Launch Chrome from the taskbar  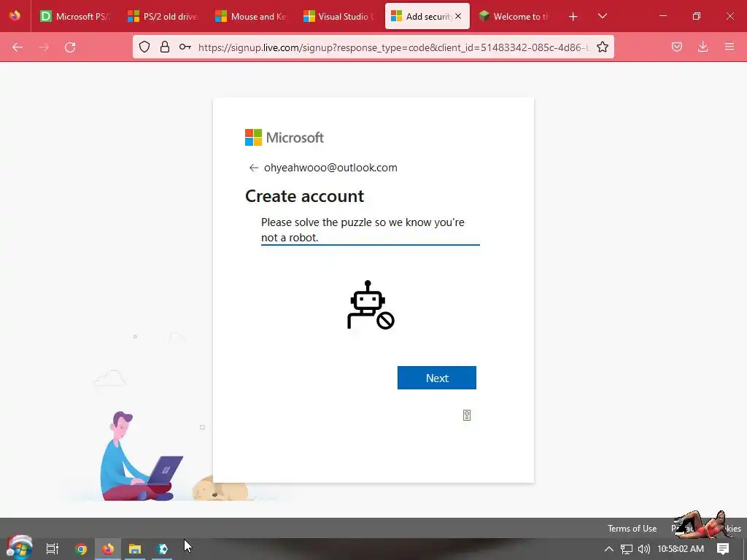(81, 549)
